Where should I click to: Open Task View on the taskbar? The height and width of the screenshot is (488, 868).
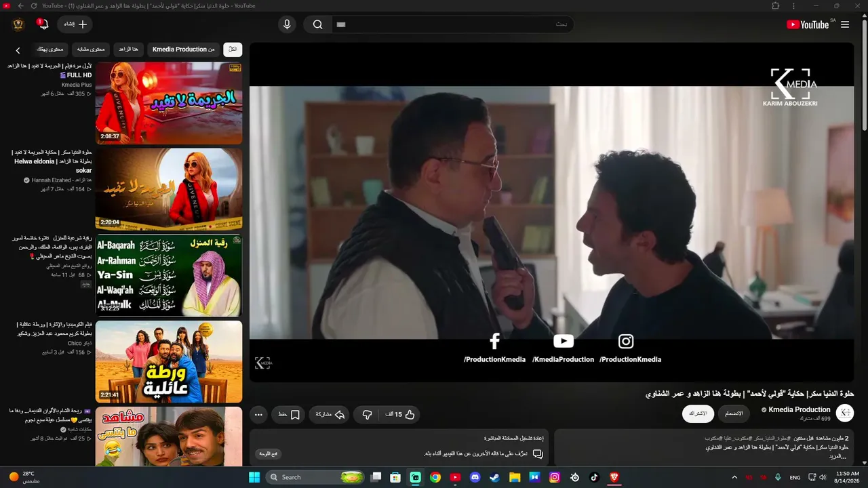376,477
